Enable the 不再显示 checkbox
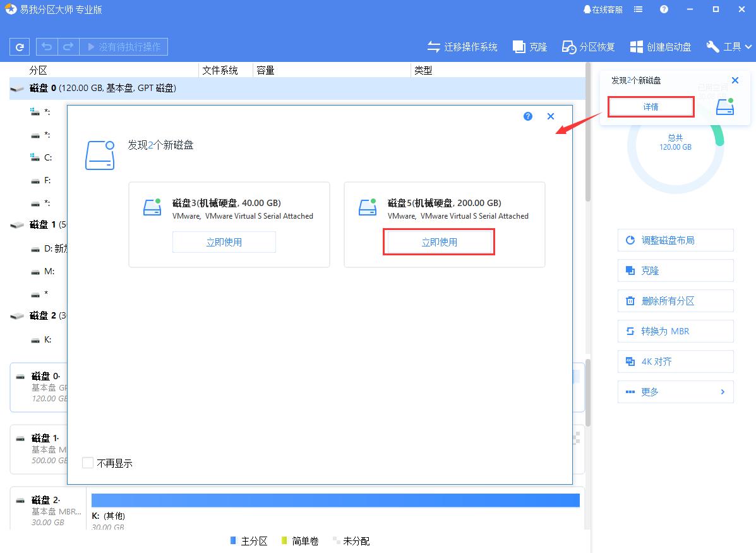756x553 pixels. coord(87,463)
